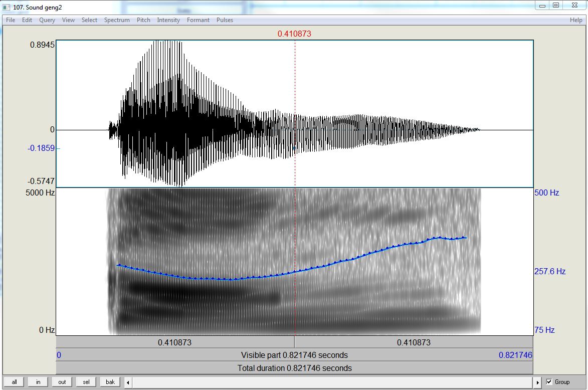Open the Query menu
Image resolution: width=588 pixels, height=390 pixels.
coord(47,20)
